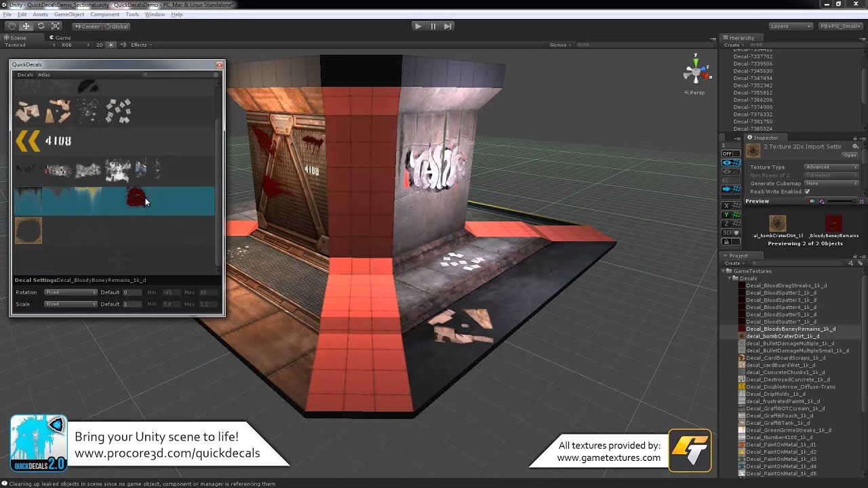Viewport: 868px width, 488px height.
Task: Toggle 2D scene view mode
Action: tap(100, 45)
